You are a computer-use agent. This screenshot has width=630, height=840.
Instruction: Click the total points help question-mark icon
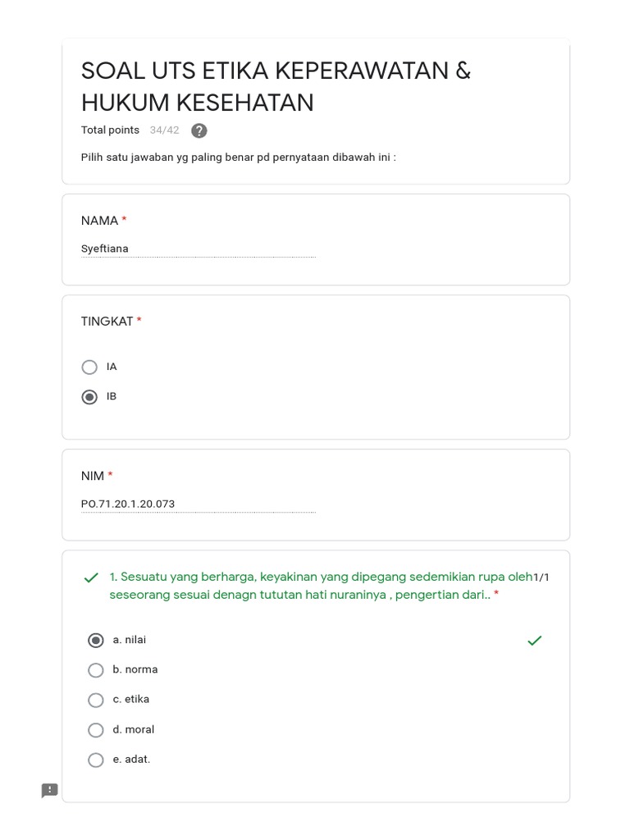point(199,130)
